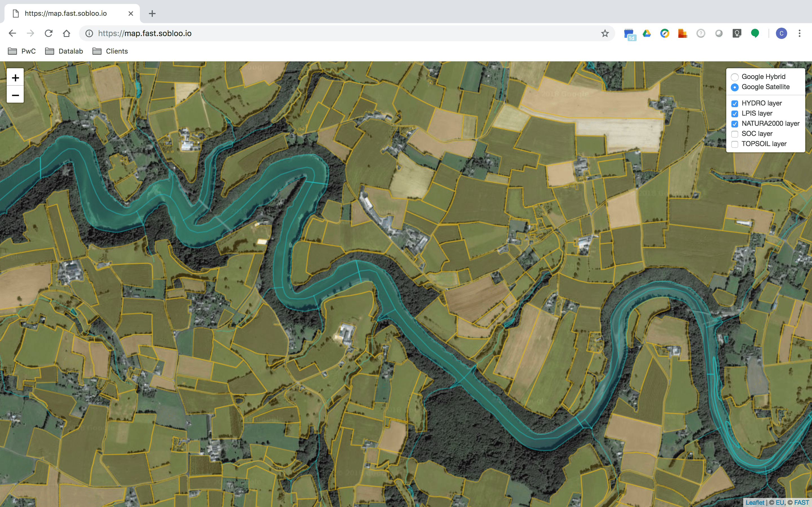Zoom in on the map
Screen dimensions: 812x507
[x=15, y=78]
